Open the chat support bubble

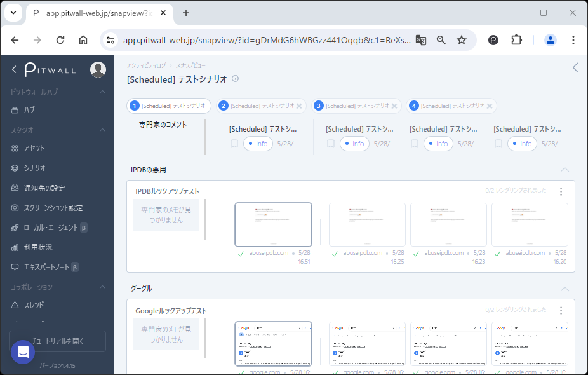[23, 351]
